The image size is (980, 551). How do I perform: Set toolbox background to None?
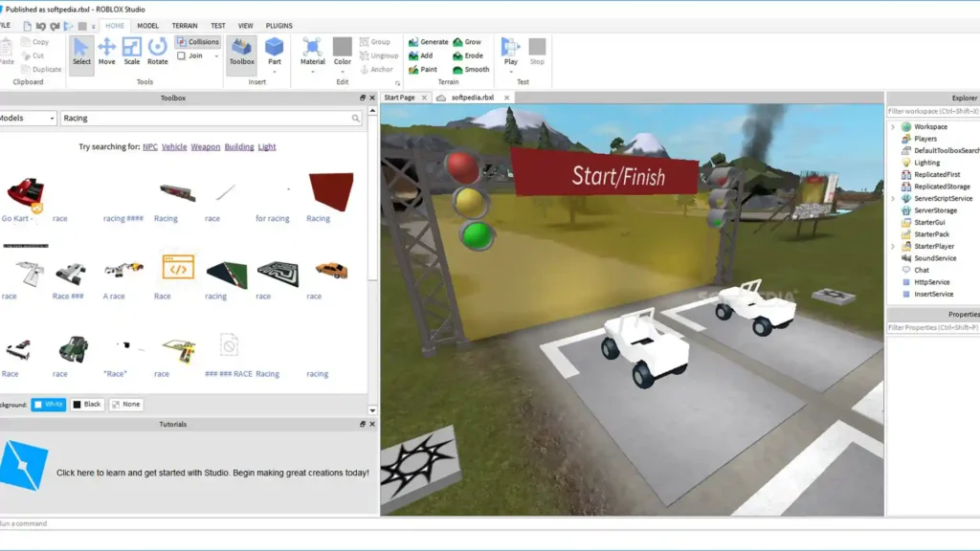tap(125, 405)
